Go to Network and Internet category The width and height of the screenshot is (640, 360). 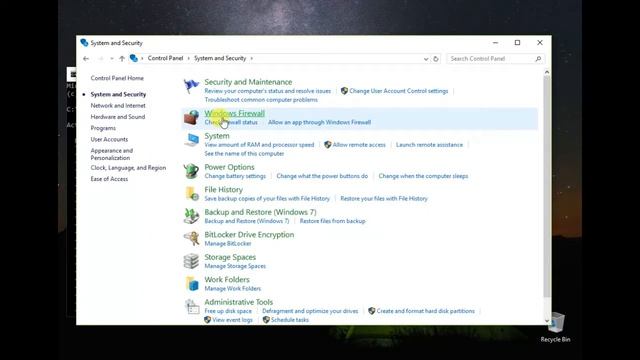click(x=118, y=105)
